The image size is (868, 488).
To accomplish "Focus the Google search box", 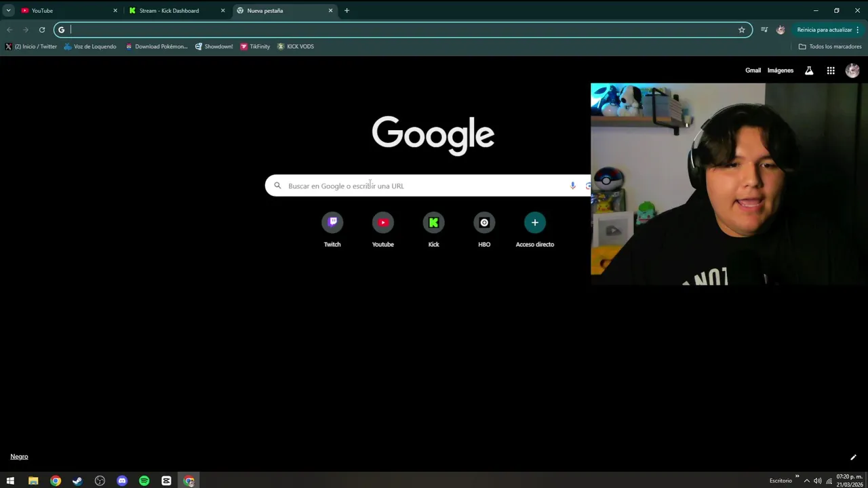I will [427, 186].
